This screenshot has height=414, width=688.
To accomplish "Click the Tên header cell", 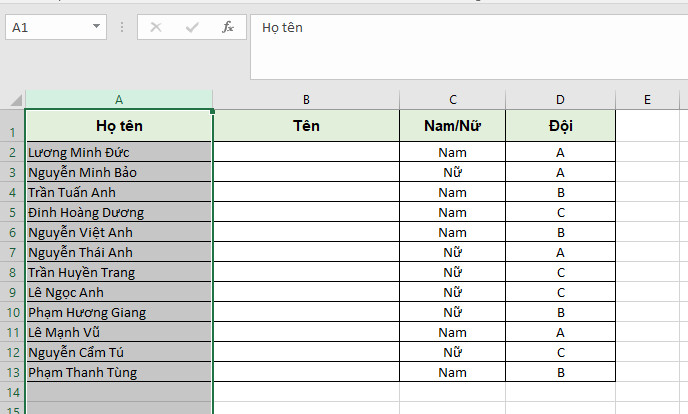I will (306, 126).
